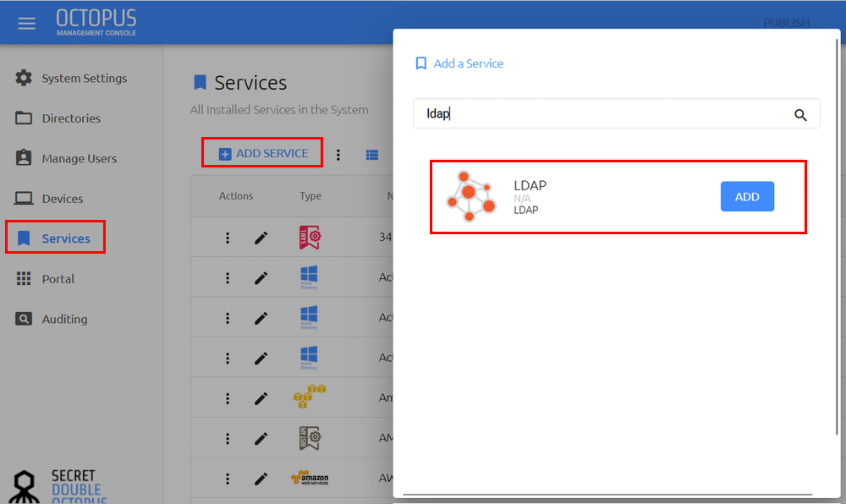
Task: Click the gray REST API type icon
Action: (310, 438)
